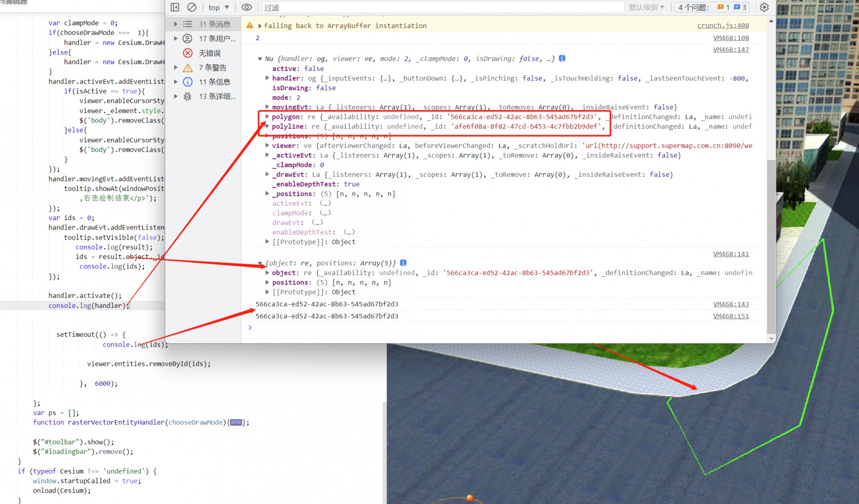Expand the 7 条警告 warnings group
The height and width of the screenshot is (504, 859).
click(176, 67)
